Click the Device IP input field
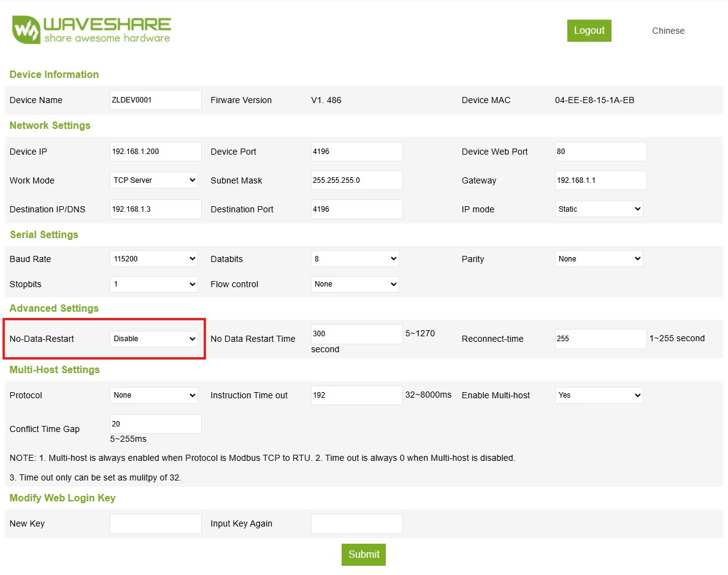 [155, 151]
